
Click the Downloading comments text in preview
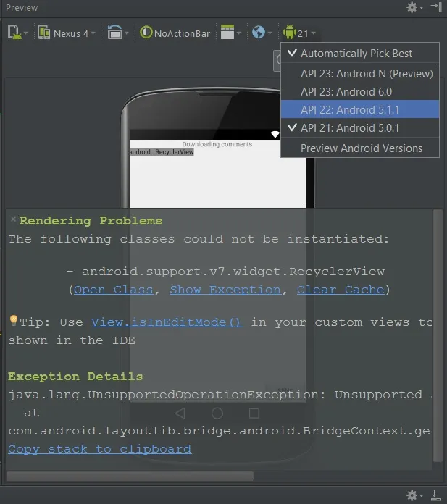pos(217,144)
